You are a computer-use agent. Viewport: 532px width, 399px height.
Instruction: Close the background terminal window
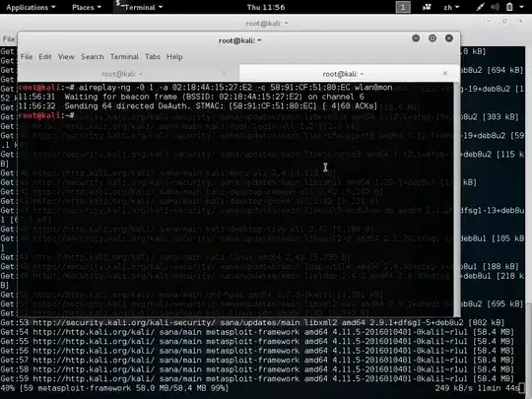521,22
